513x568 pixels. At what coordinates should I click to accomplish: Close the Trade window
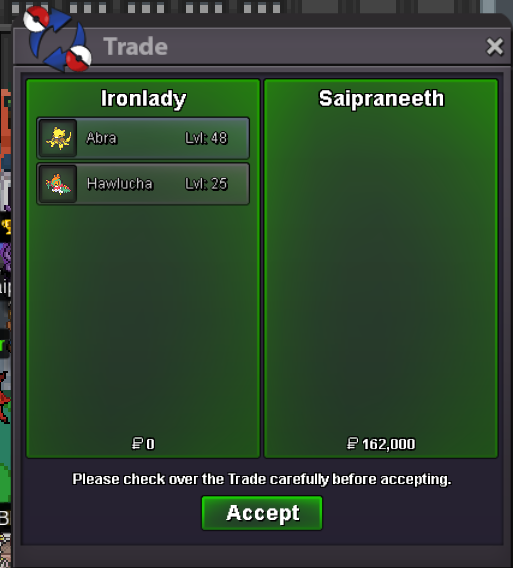tap(495, 46)
